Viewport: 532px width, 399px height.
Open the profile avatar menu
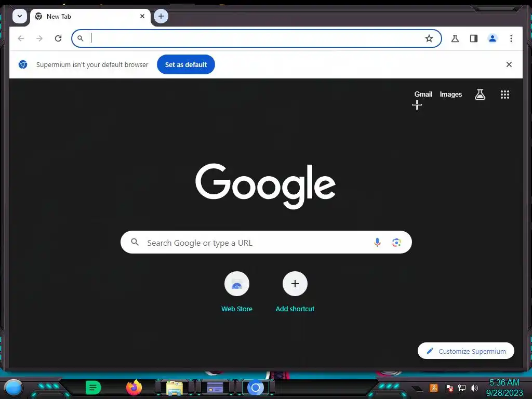pos(493,38)
